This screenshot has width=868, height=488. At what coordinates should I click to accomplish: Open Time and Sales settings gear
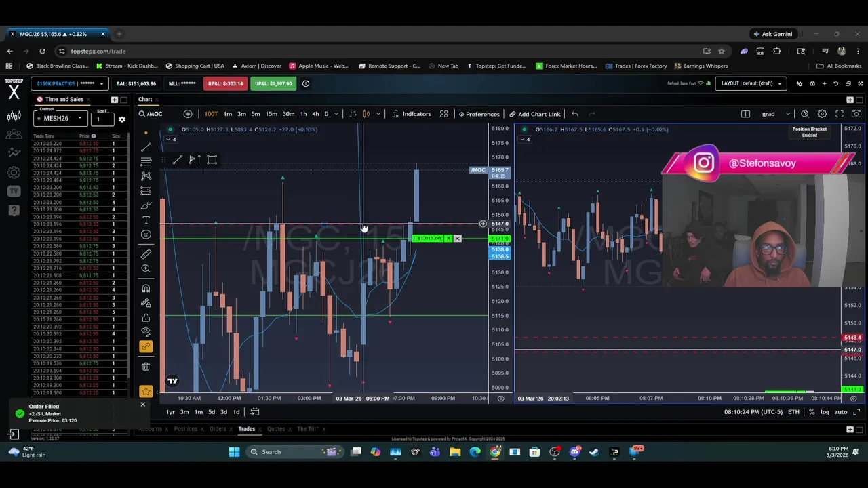122,119
